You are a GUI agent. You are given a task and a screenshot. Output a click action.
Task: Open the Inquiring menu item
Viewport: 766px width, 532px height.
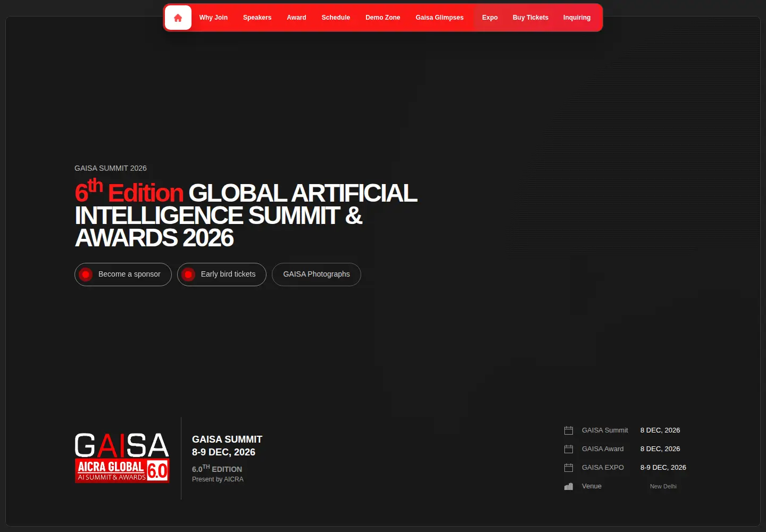[577, 18]
